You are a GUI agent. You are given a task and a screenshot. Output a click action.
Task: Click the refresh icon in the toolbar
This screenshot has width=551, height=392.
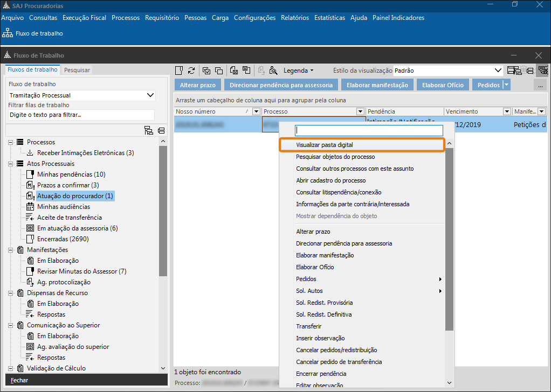(x=191, y=71)
